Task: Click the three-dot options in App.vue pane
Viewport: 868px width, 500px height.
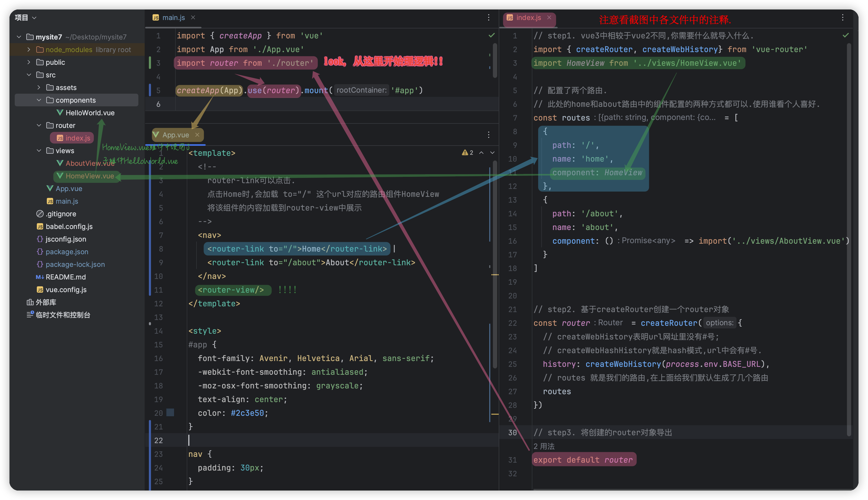Action: [x=489, y=135]
